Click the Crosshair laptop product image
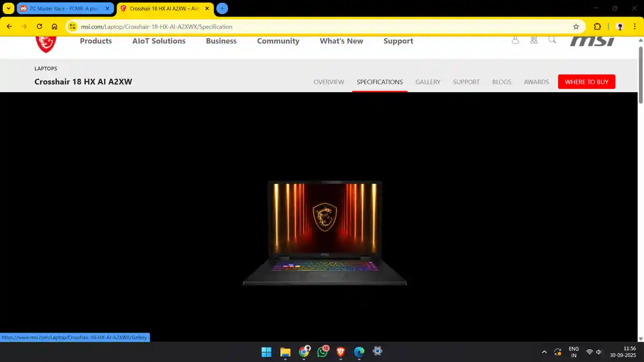644x362 pixels. tap(324, 233)
